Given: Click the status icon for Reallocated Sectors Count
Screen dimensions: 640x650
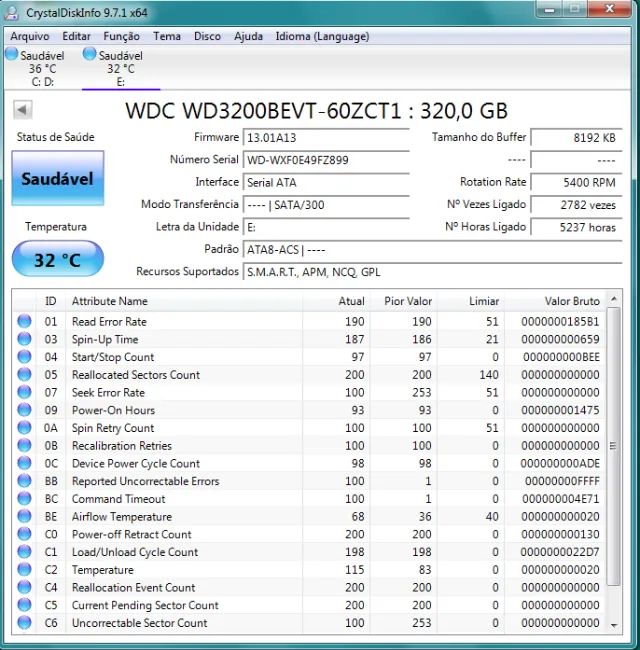Looking at the screenshot, I should pos(24,374).
